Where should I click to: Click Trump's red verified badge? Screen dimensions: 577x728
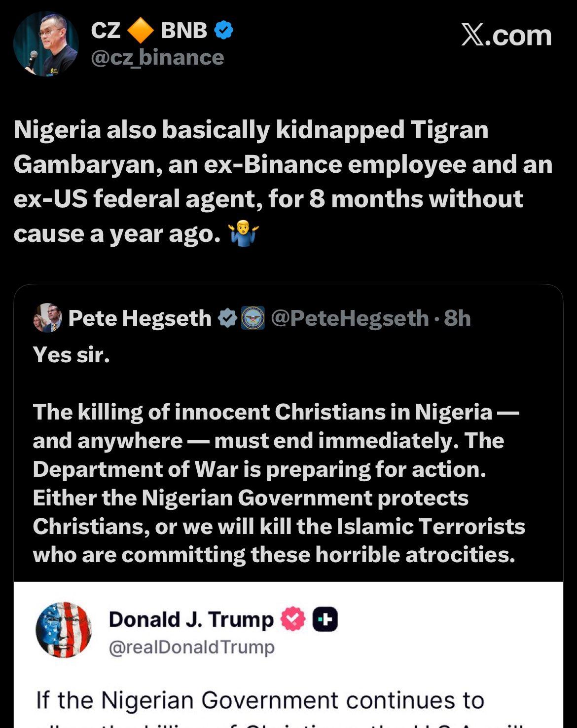coord(293,620)
